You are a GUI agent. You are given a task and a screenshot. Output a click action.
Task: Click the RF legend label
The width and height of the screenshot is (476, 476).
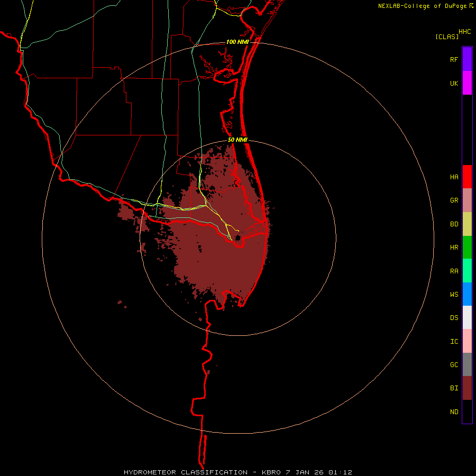pyautogui.click(x=454, y=59)
